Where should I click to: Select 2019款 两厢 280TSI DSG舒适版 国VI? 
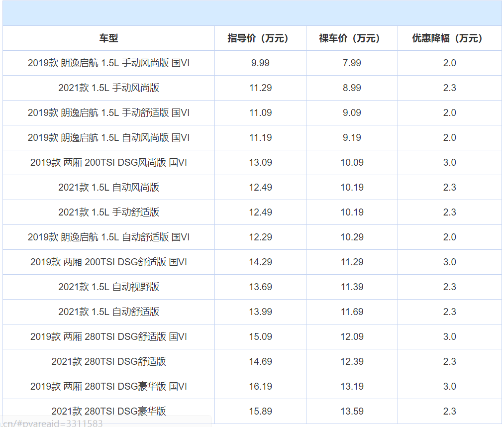(108, 336)
